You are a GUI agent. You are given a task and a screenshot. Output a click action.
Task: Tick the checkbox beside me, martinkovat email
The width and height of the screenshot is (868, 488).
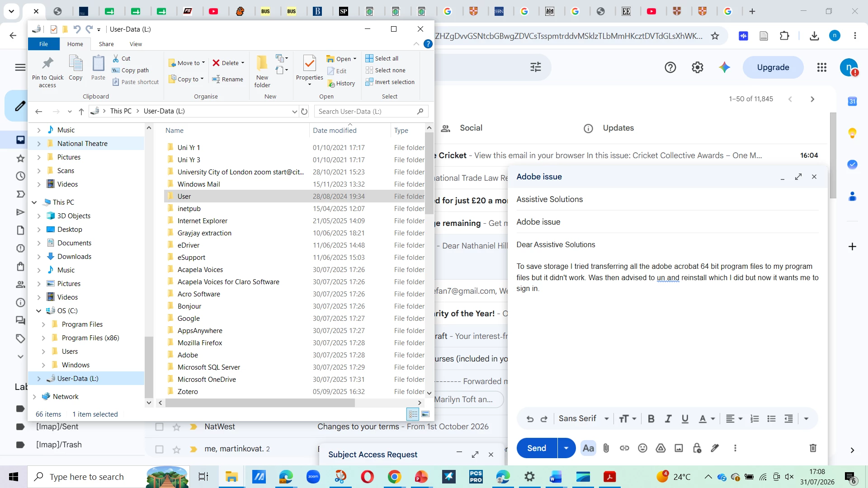(159, 450)
